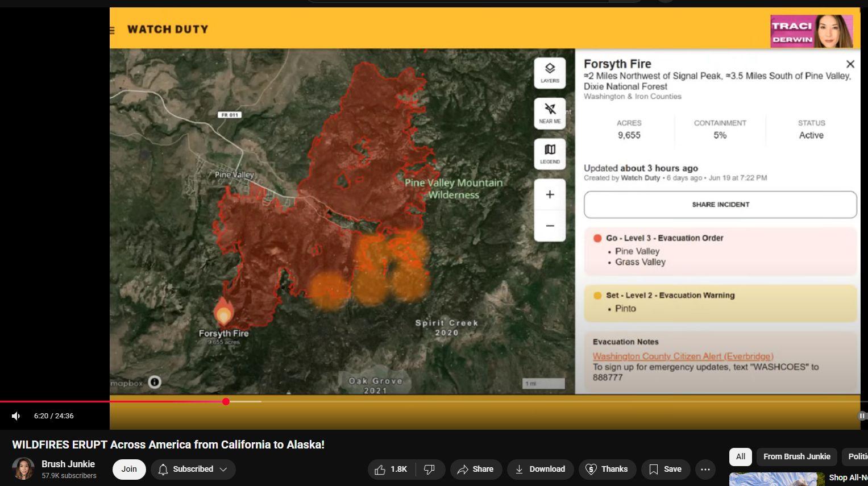Click the Traci Derwin channel watermark
The image size is (868, 486).
point(812,31)
